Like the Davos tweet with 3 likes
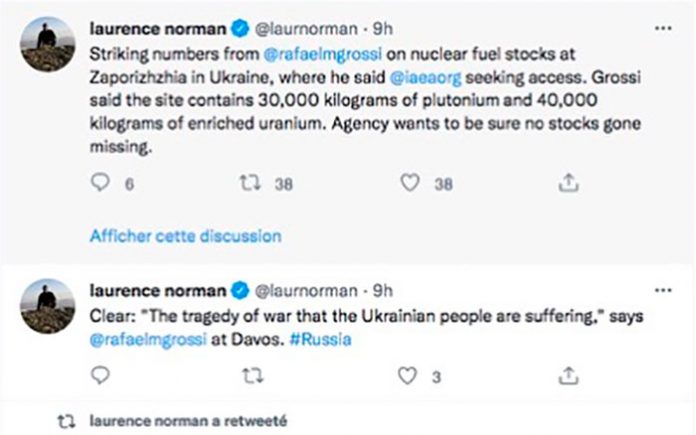The image size is (696, 435). tap(408, 375)
